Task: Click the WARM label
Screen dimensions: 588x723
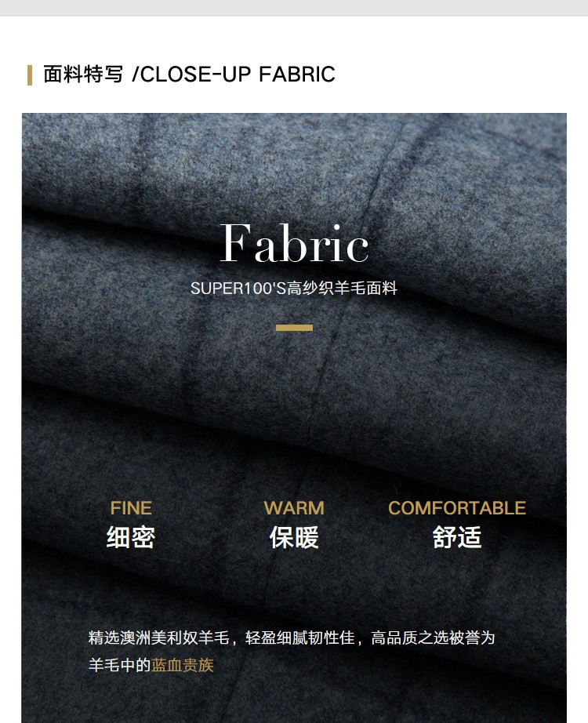Action: 294,508
